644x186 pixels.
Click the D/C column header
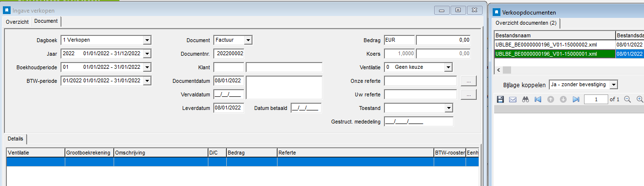click(x=217, y=153)
